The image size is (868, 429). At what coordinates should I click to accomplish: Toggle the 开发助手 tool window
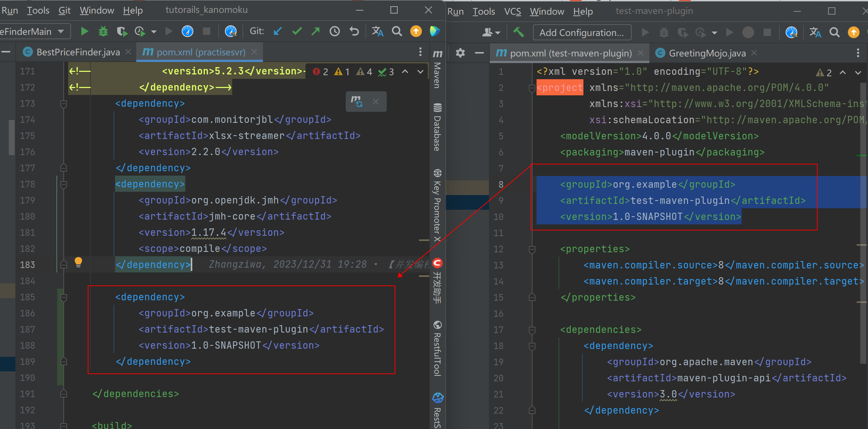[x=437, y=281]
